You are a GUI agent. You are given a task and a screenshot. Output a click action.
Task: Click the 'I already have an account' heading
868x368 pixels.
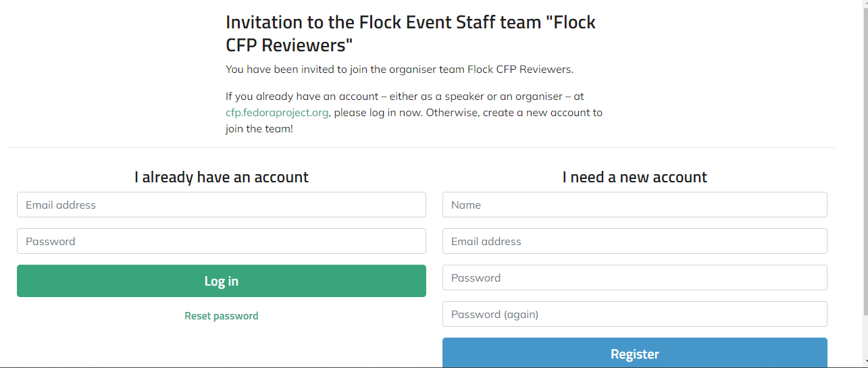tap(222, 177)
